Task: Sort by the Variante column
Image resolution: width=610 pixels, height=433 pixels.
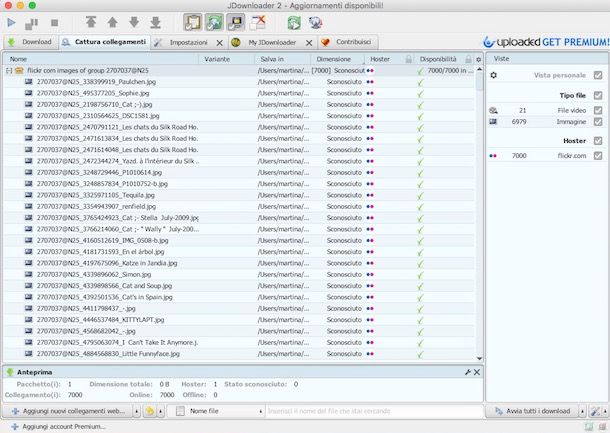Action: point(226,59)
